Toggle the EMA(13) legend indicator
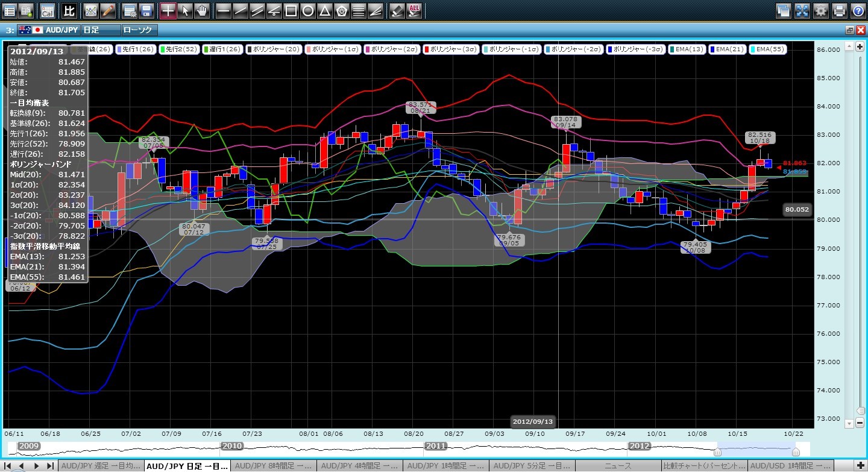Screen dimensions: 868x472 [687, 49]
